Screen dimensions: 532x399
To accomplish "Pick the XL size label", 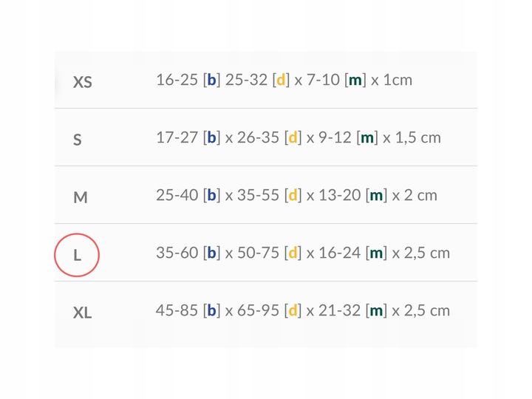I will tap(82, 313).
